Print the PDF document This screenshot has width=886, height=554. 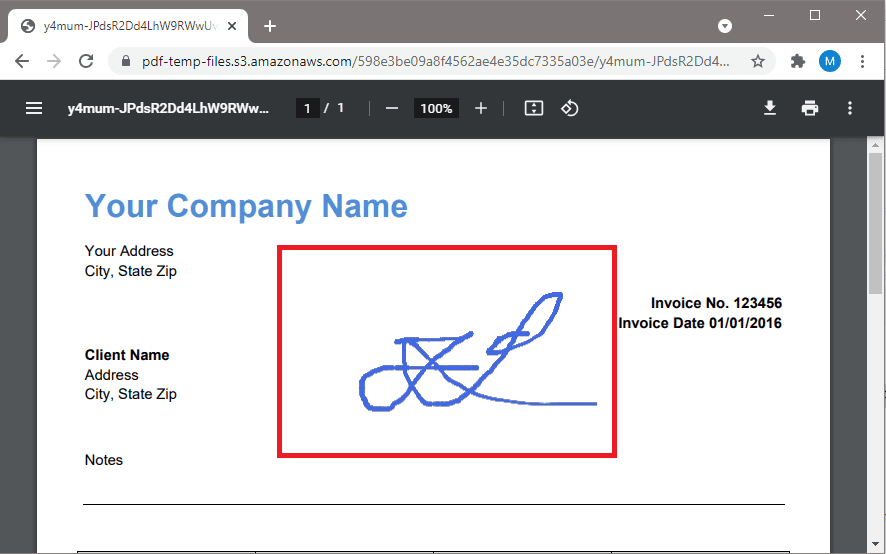click(x=810, y=108)
